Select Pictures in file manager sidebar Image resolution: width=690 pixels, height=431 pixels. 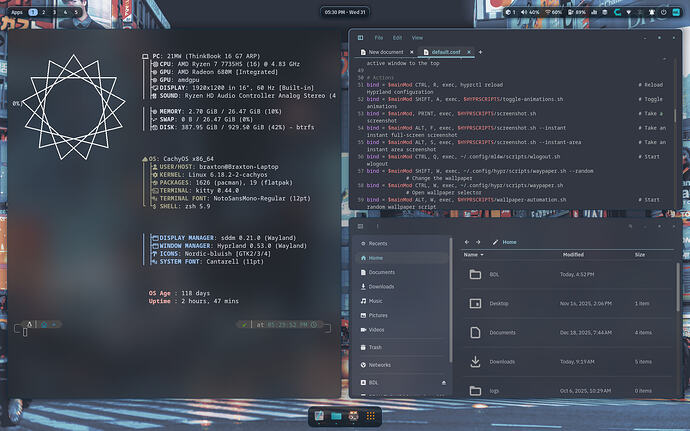click(401, 315)
